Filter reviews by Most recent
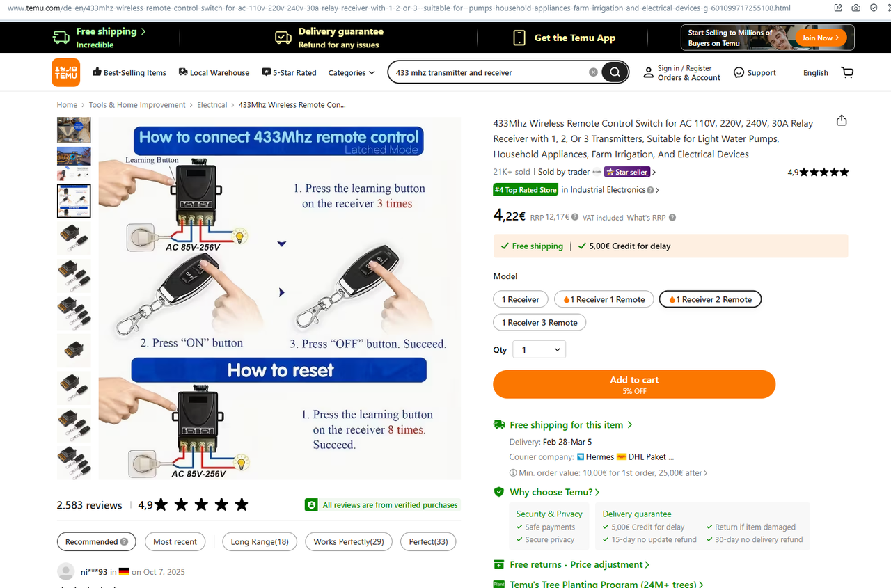891x588 pixels. [175, 541]
